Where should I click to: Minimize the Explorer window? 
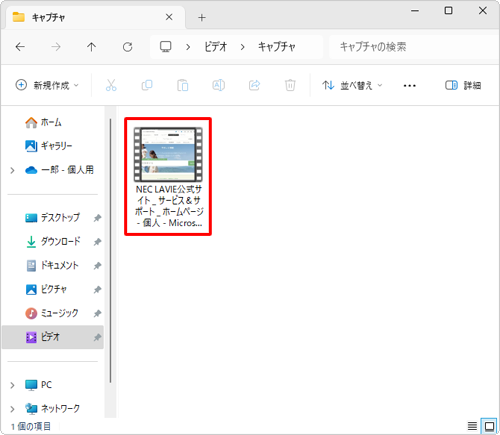[415, 11]
